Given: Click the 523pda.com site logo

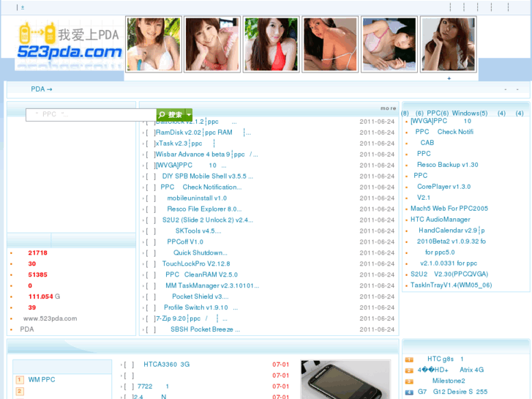Looking at the screenshot, I should (x=70, y=44).
